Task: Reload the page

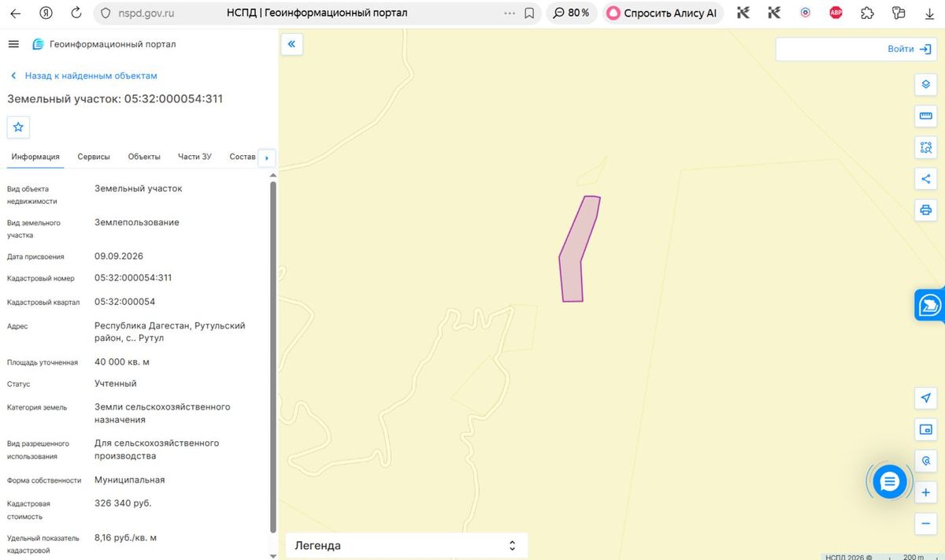Action: pyautogui.click(x=76, y=13)
